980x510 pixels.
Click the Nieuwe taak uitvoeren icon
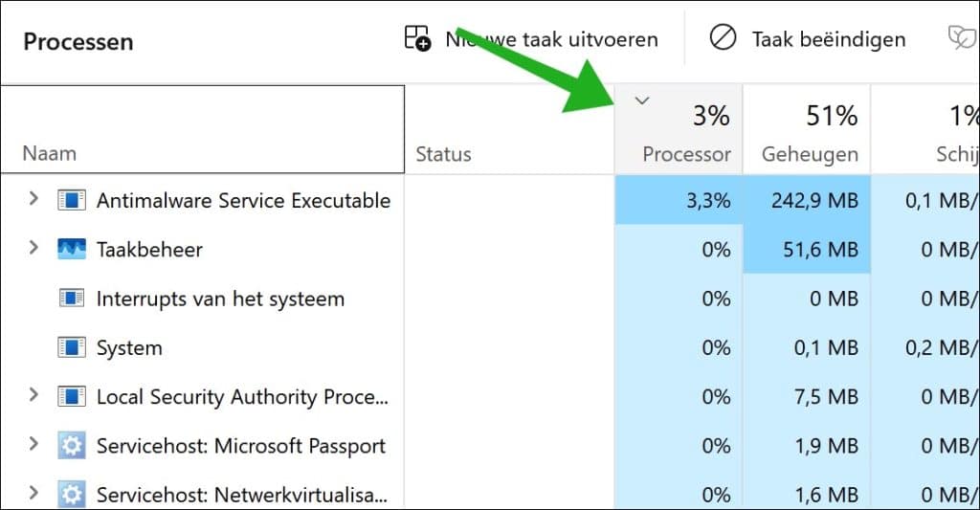418,38
